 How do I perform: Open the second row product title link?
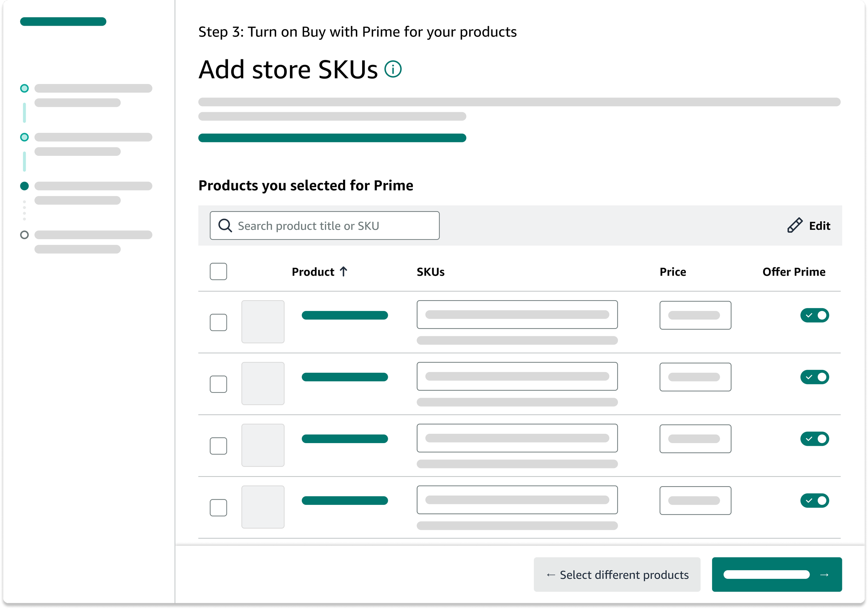tap(344, 377)
